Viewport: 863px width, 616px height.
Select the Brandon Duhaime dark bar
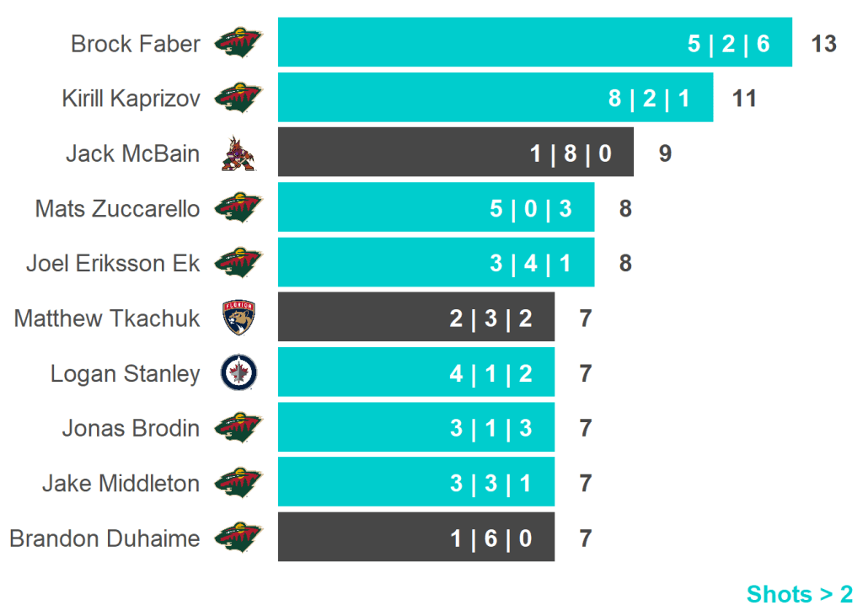415,537
